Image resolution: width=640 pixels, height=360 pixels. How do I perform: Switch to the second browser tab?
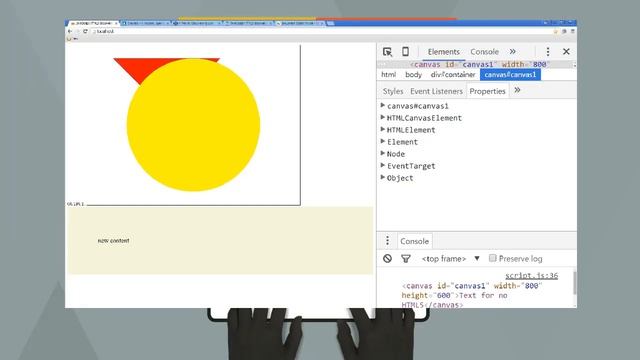tap(145, 23)
